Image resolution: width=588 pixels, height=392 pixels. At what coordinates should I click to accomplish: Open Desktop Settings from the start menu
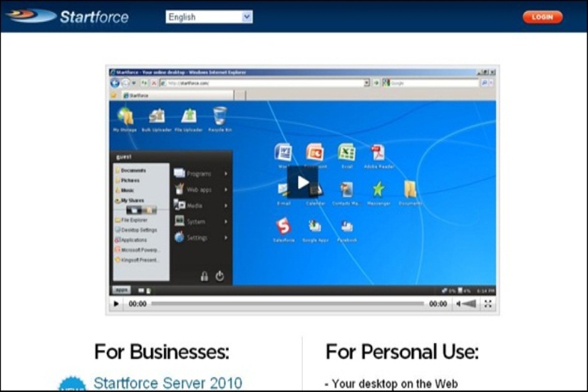(x=136, y=230)
